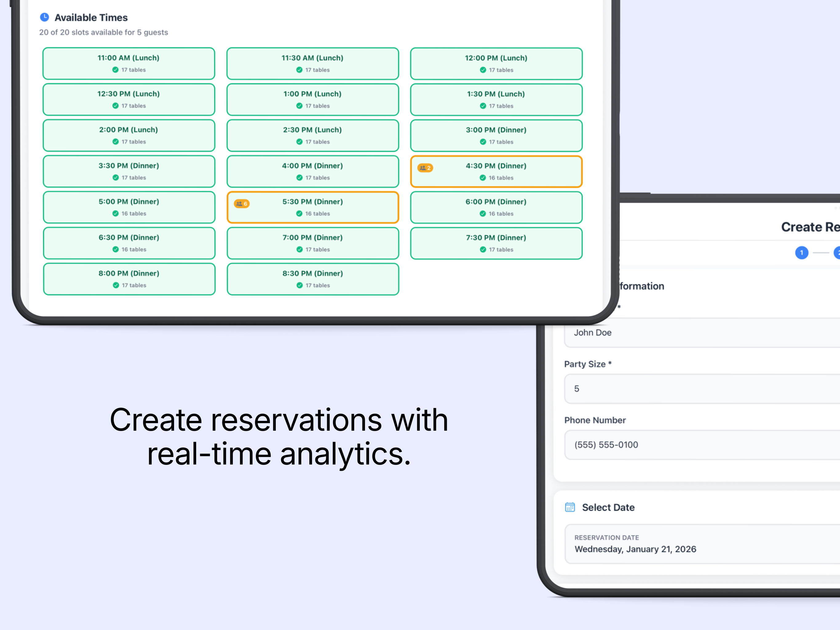Screen dimensions: 840x630
Task: Select the 11:00 AM (Lunch) time slot
Action: coord(129,63)
